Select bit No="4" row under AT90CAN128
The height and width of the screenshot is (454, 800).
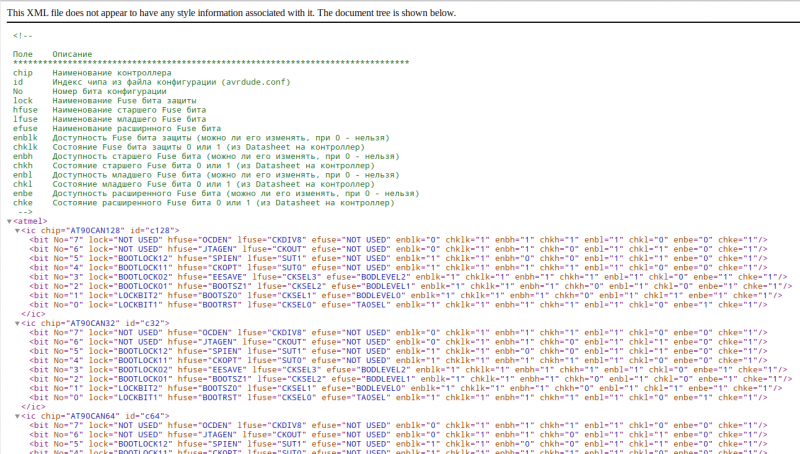pyautogui.click(x=398, y=267)
